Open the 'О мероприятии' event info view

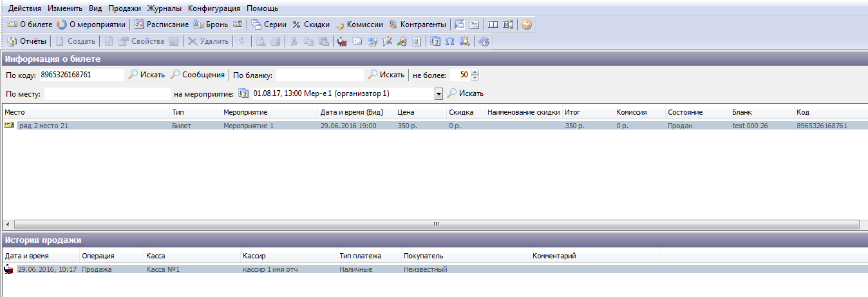point(91,24)
